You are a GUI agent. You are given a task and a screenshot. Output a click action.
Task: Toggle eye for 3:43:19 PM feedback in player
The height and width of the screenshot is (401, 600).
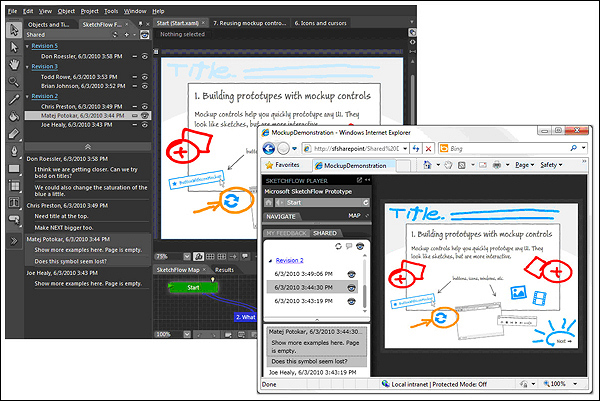351,302
